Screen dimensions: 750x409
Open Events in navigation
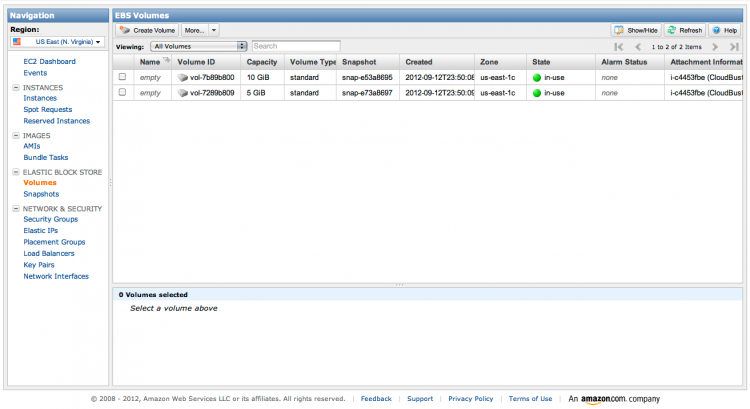pyautogui.click(x=35, y=73)
